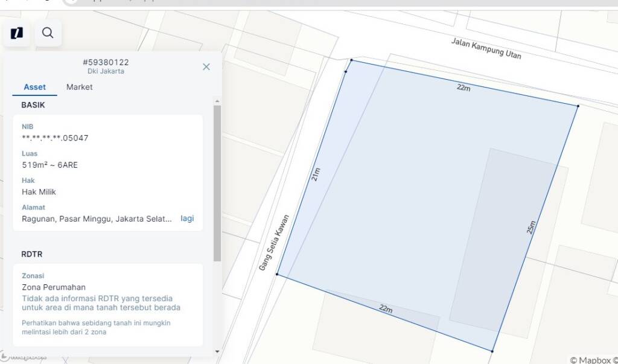The width and height of the screenshot is (618, 364).
Task: Click the 'Perhatikan bahwa sebidang tanah' note
Action: tap(96, 327)
